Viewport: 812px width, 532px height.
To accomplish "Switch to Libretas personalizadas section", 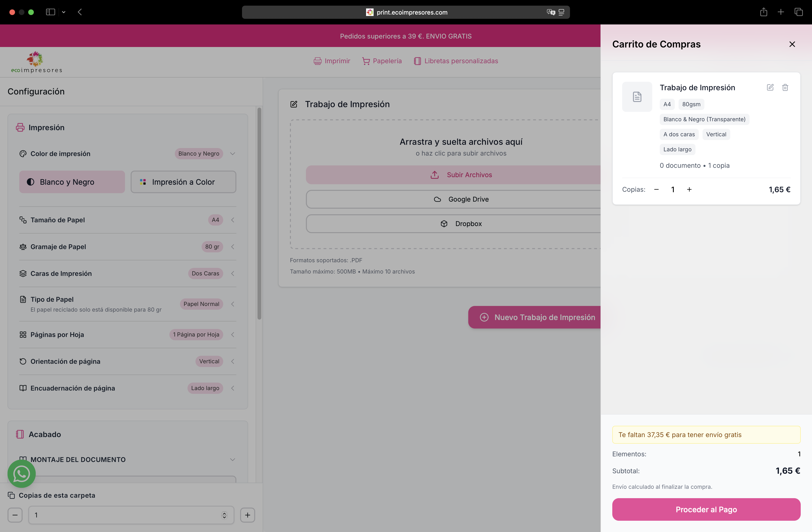I will 456,61.
